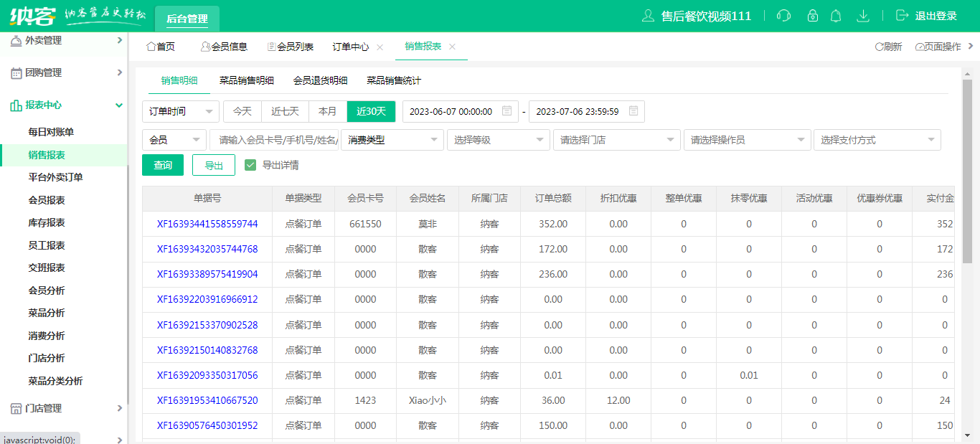Click the 首页 home tab icon
The image size is (980, 444).
[151, 47]
